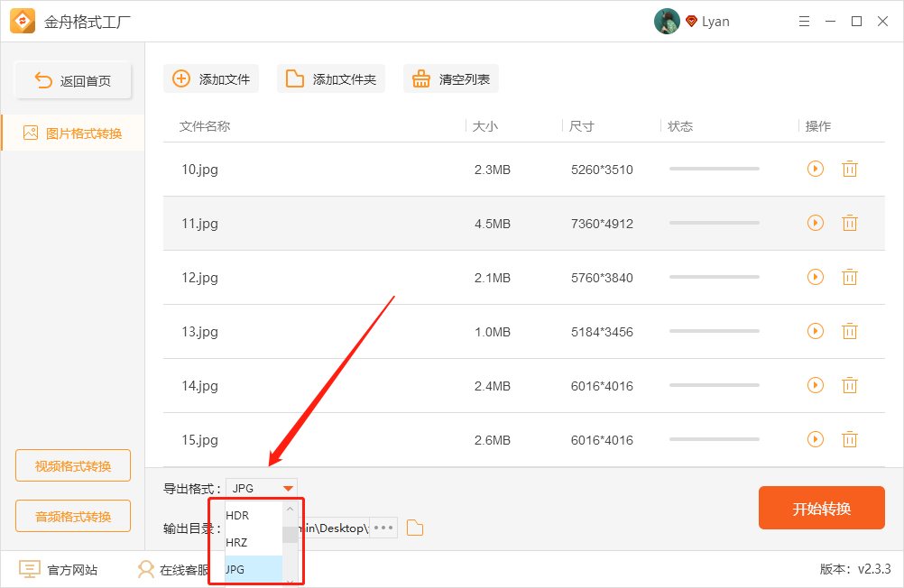The width and height of the screenshot is (904, 588).
Task: Click the format list scroll-up arrow
Action: [290, 509]
